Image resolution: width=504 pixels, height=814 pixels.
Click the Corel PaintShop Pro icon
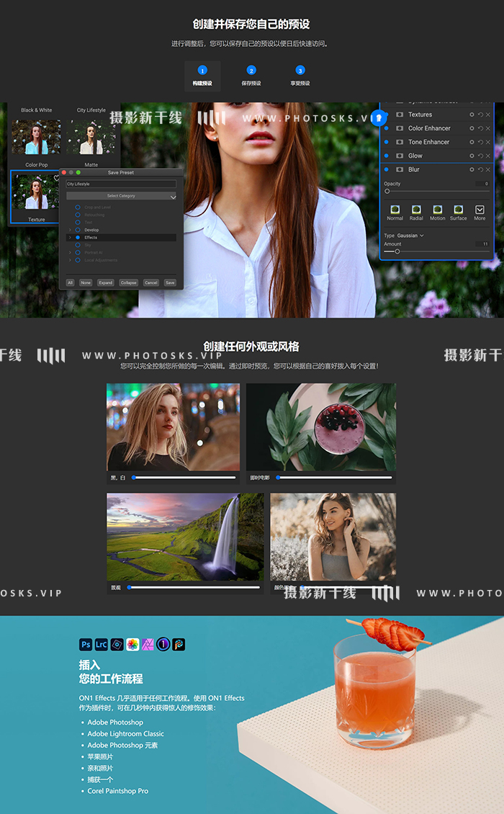click(179, 645)
